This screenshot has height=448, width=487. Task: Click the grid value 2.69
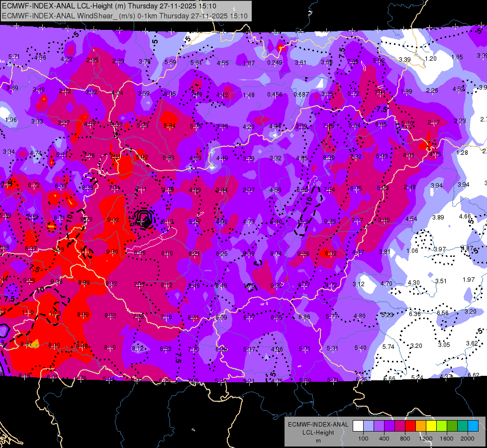pyautogui.click(x=118, y=61)
